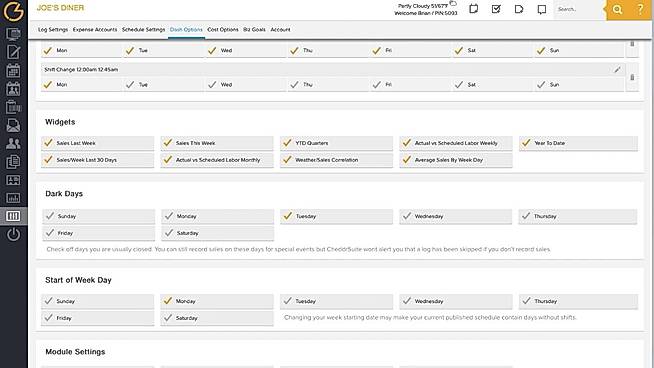
Task: Click the orange search magnifier icon
Action: coord(617,9)
